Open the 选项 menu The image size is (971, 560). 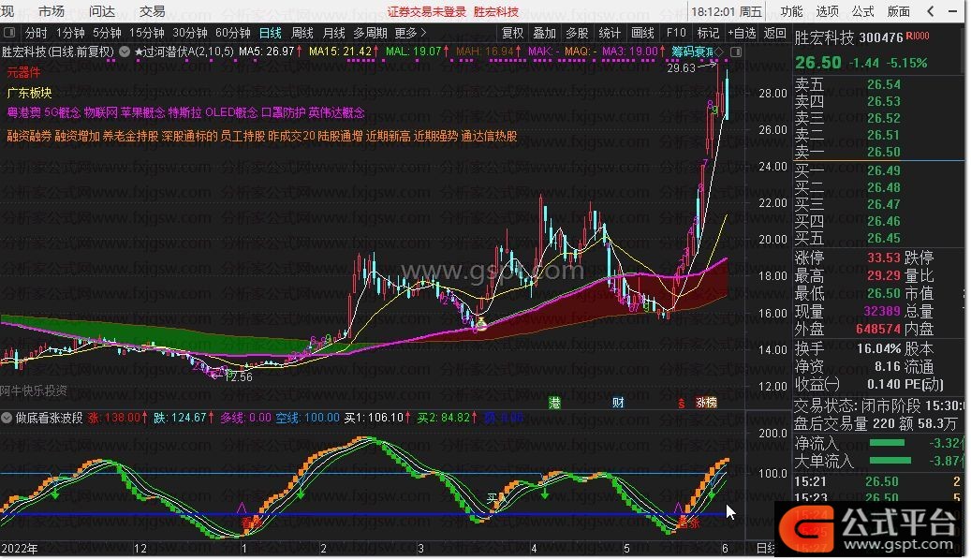click(x=827, y=11)
